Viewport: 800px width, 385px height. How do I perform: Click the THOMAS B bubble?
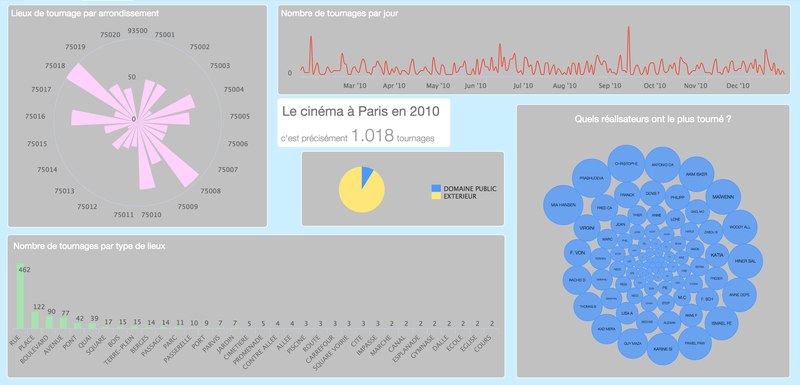click(x=587, y=306)
